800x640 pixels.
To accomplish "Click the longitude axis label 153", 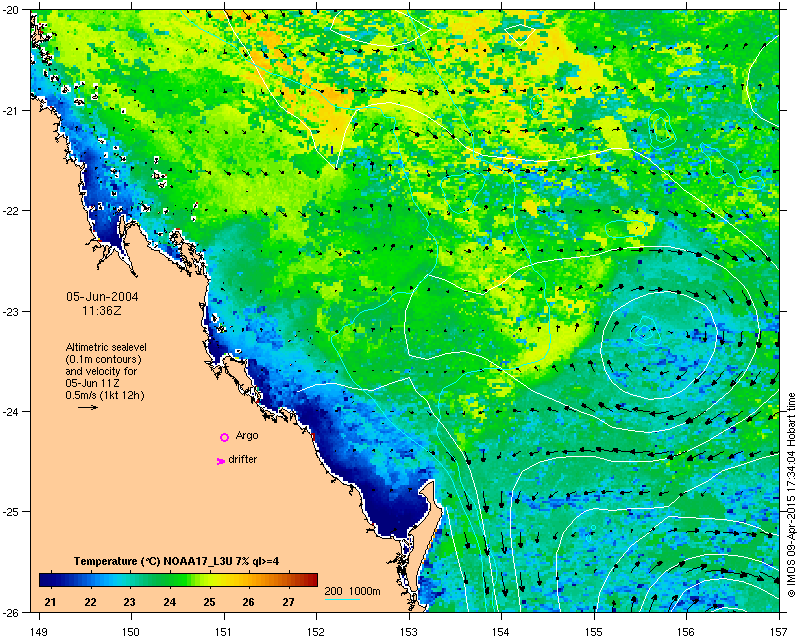I will 409,632.
